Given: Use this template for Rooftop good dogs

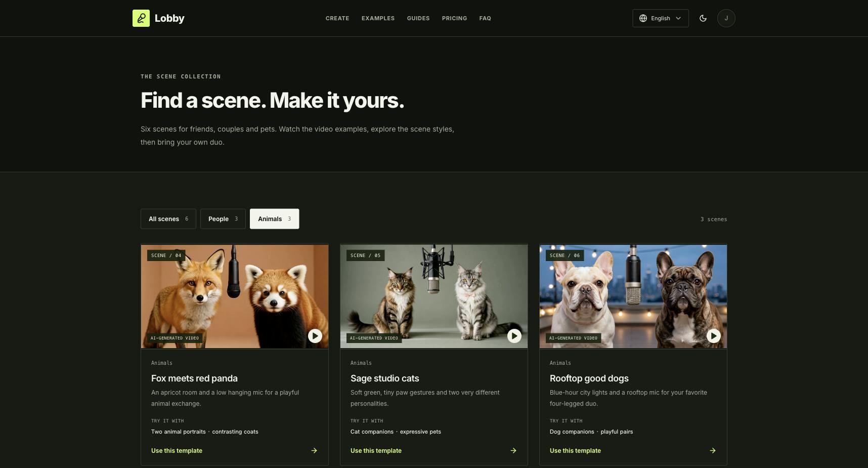Looking at the screenshot, I should pyautogui.click(x=575, y=451).
